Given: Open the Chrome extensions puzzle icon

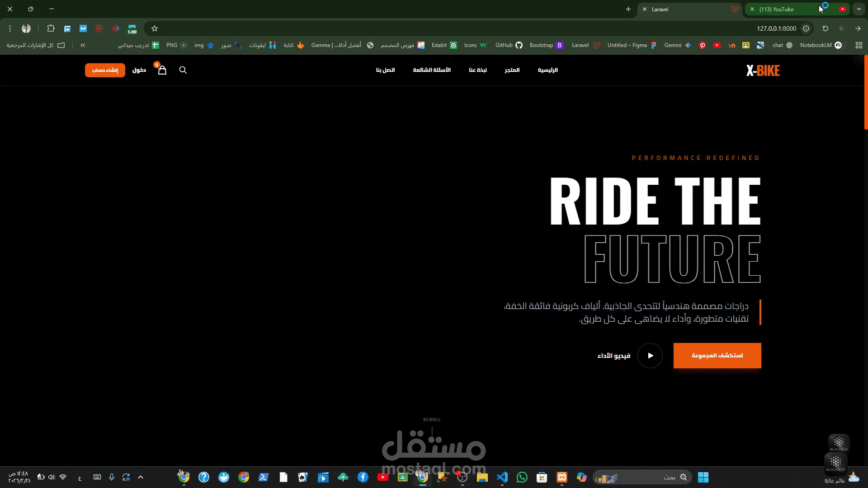Looking at the screenshot, I should click(x=51, y=28).
